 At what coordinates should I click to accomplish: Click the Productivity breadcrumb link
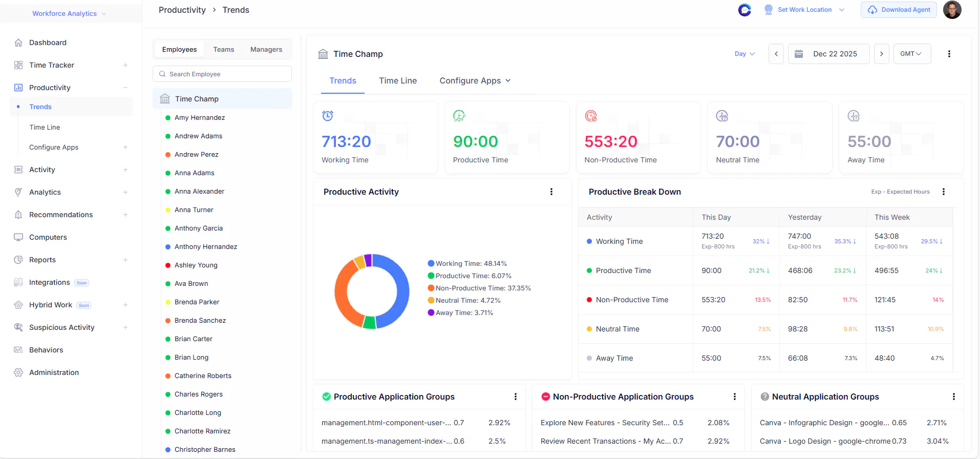click(182, 10)
